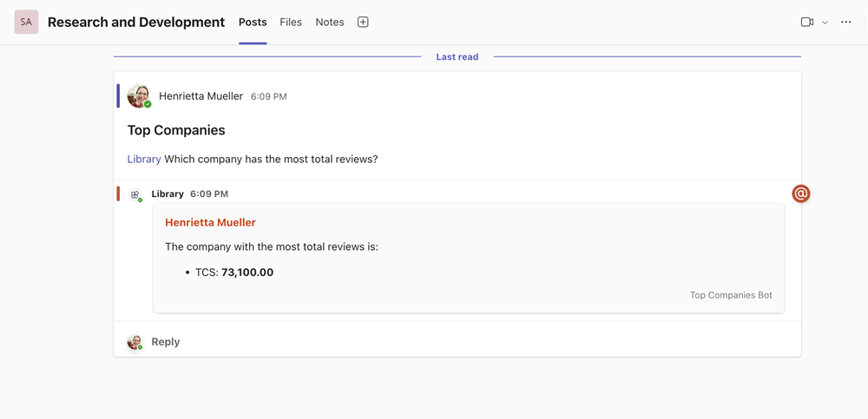
Task: Open the Notes tab
Action: 330,22
